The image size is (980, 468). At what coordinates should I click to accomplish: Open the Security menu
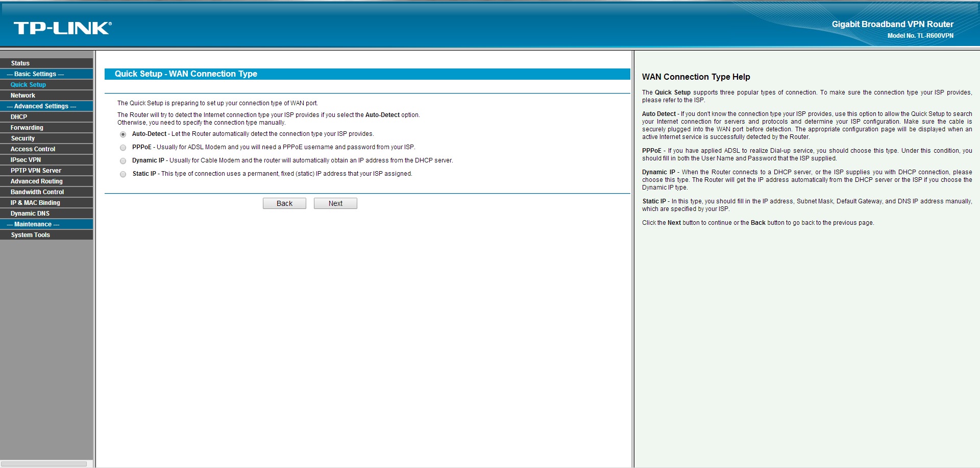46,138
